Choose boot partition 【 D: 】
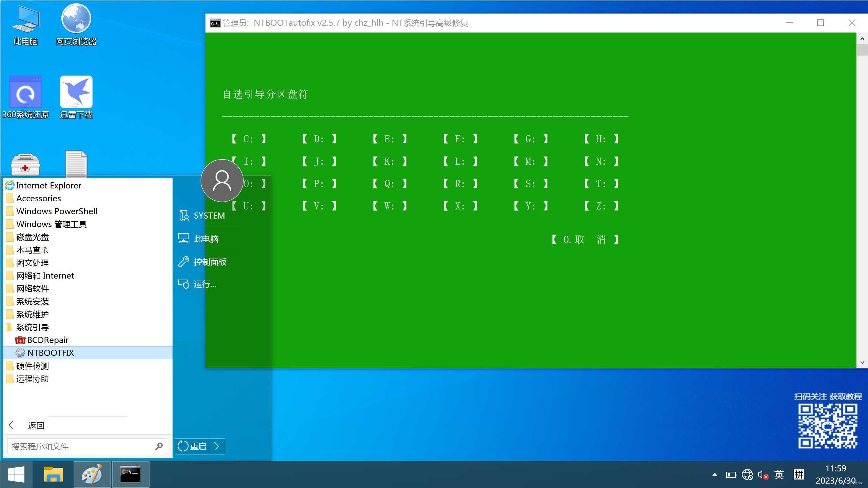Image resolution: width=868 pixels, height=488 pixels. point(319,139)
